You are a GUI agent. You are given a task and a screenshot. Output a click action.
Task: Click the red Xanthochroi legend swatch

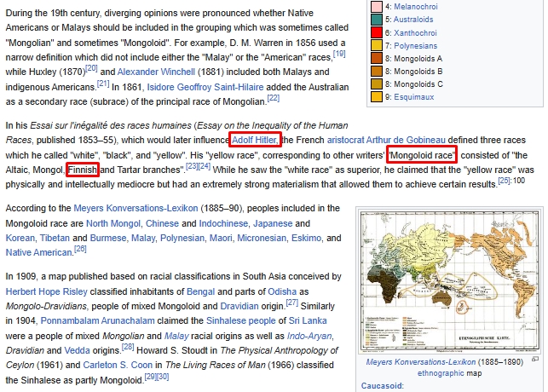tap(377, 32)
